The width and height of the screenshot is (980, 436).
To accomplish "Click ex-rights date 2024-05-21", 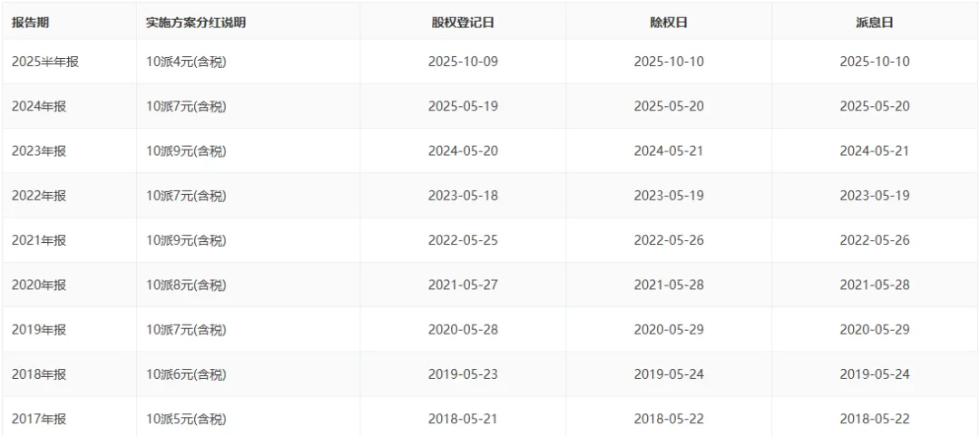I will point(669,151).
